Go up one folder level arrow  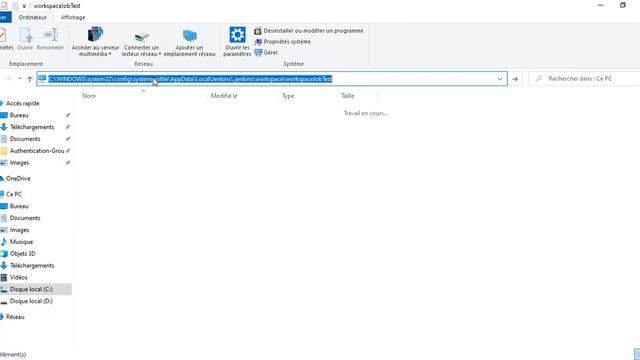tap(30, 79)
